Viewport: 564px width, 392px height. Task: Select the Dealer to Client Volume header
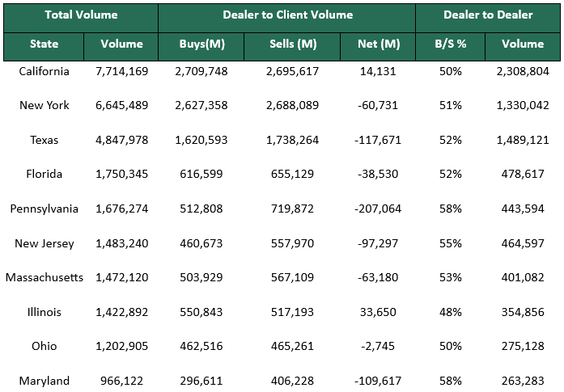(x=287, y=15)
